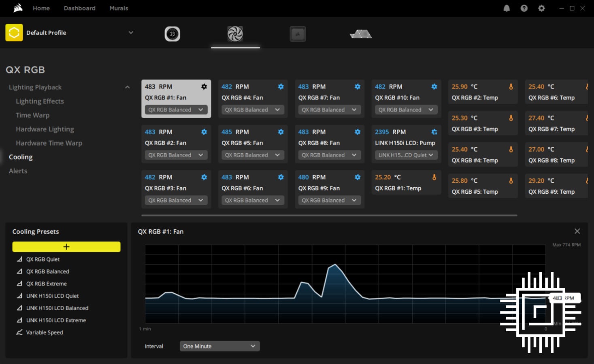Select the Variable Speed preset
594x364 pixels.
[44, 332]
